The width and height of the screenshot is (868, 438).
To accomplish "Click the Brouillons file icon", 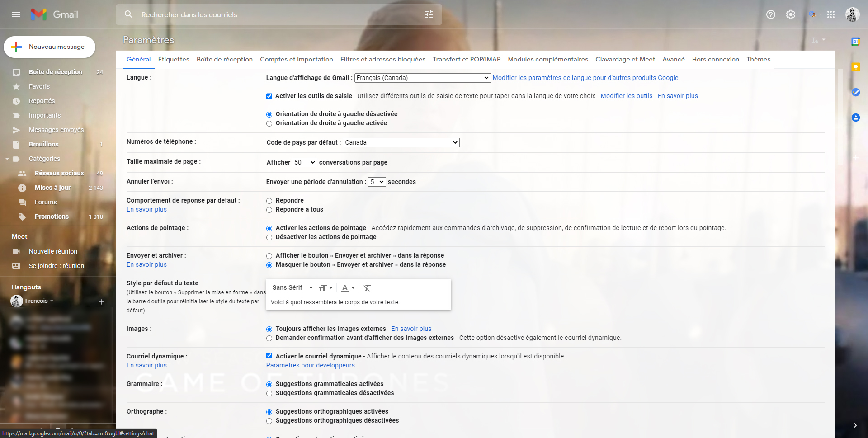I will [16, 144].
